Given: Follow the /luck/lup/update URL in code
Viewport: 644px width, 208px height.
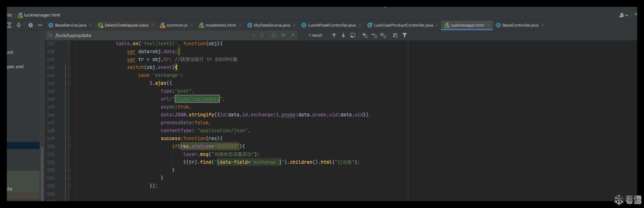Looking at the screenshot, I should [197, 99].
